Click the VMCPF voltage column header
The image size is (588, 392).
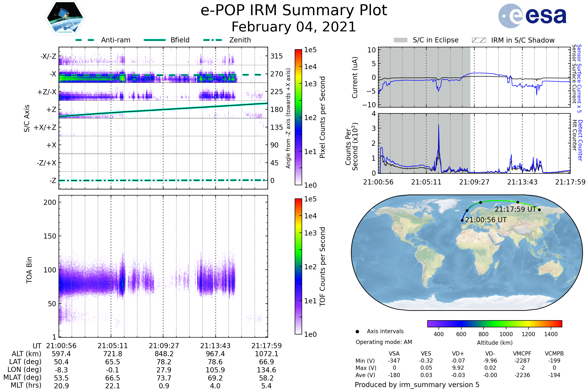point(522,354)
